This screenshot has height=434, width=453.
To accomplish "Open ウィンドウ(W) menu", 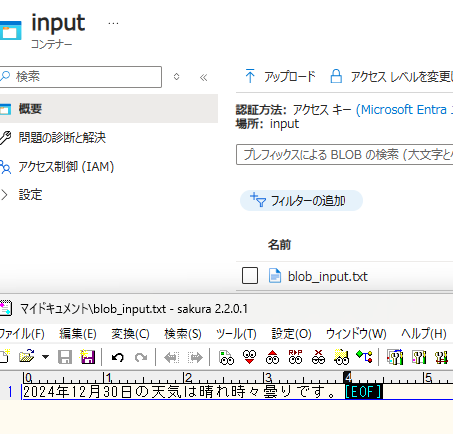I will pos(356,333).
